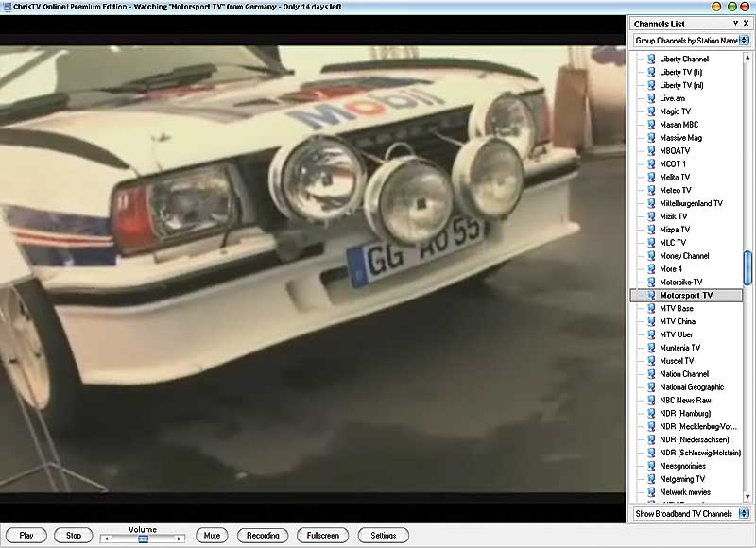This screenshot has width=756, height=548.
Task: Click the icon beside MLC TV
Action: click(651, 243)
